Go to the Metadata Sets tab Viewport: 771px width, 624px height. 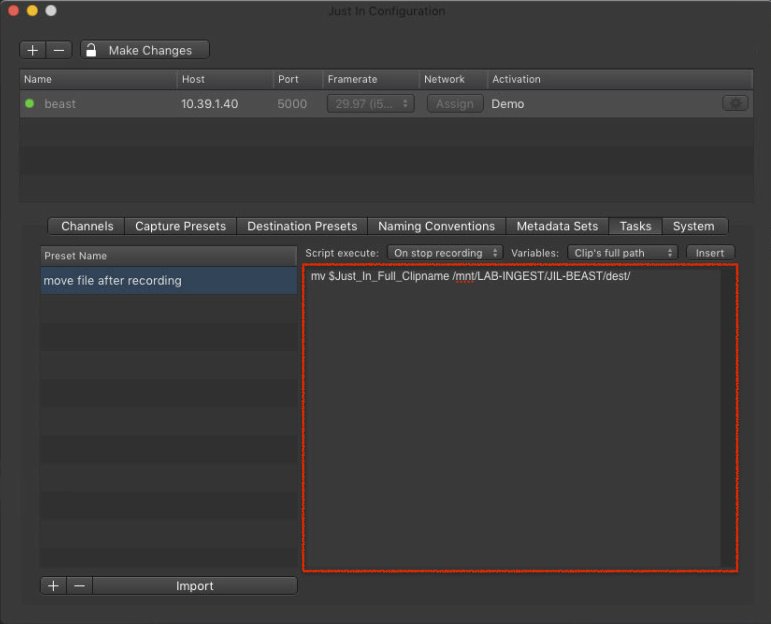click(x=557, y=226)
